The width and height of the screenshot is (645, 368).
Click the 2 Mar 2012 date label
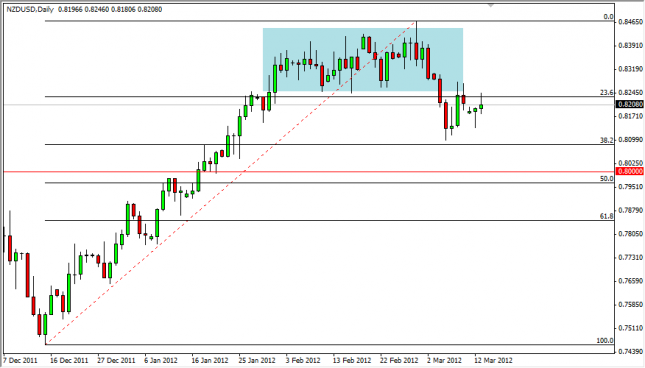coord(444,361)
